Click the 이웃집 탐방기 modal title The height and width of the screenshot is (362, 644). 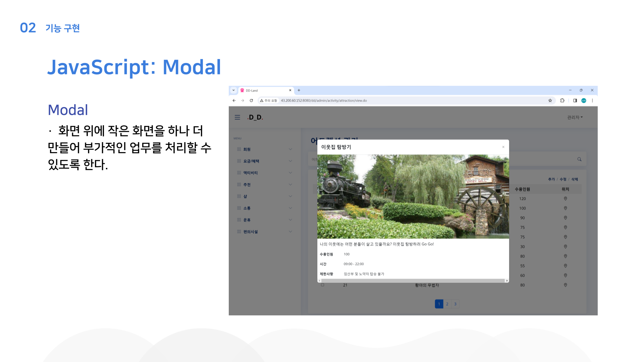[336, 147]
